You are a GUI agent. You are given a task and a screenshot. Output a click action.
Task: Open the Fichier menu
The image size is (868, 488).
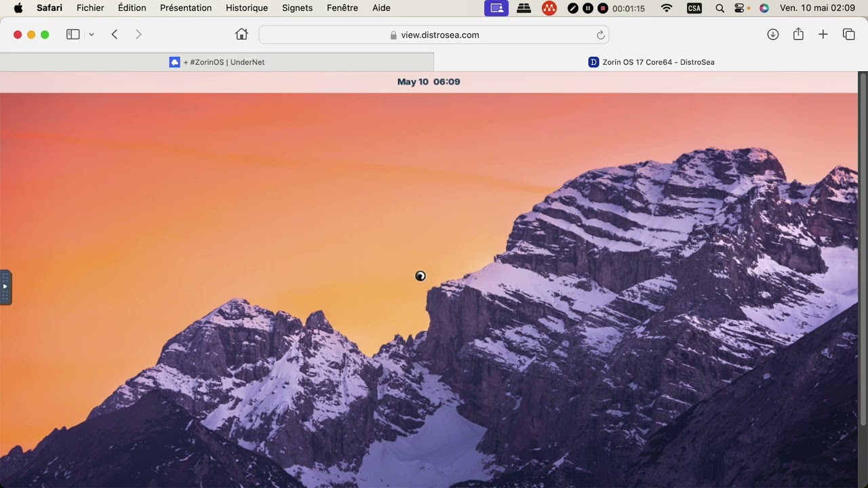[x=90, y=8]
